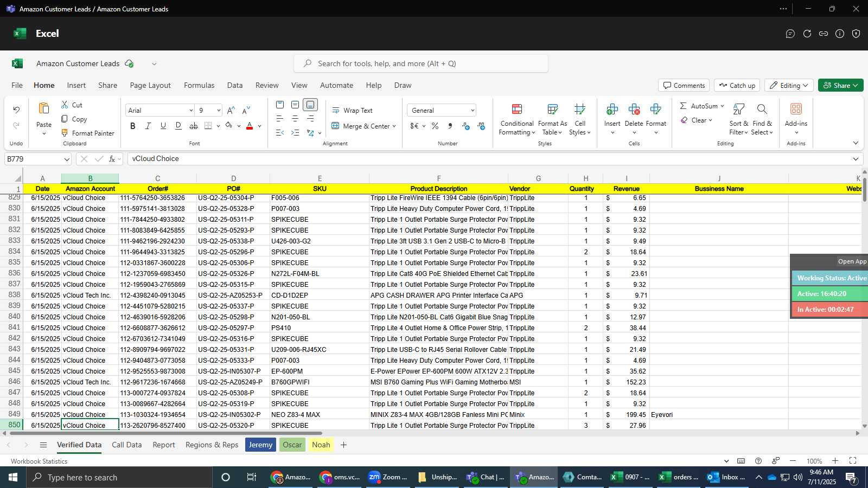Click the Increase Decimal icon
Viewport: 868px width, 488px height.
(x=466, y=126)
